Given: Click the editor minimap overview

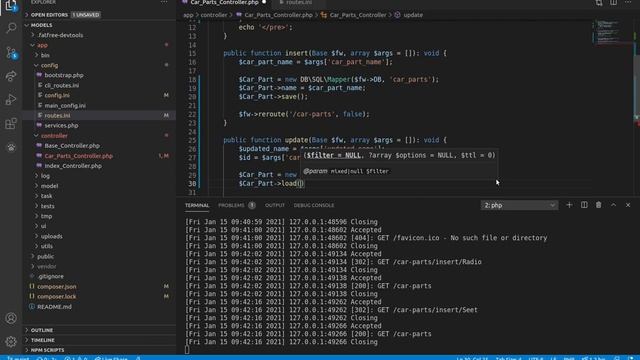Looking at the screenshot, I should (609, 32).
